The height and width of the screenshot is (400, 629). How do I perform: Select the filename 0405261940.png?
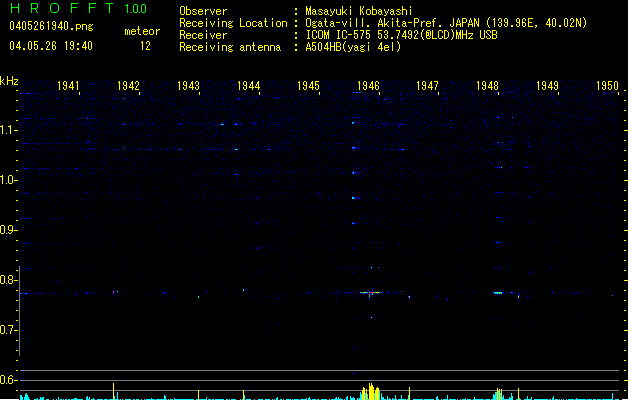(x=47, y=26)
